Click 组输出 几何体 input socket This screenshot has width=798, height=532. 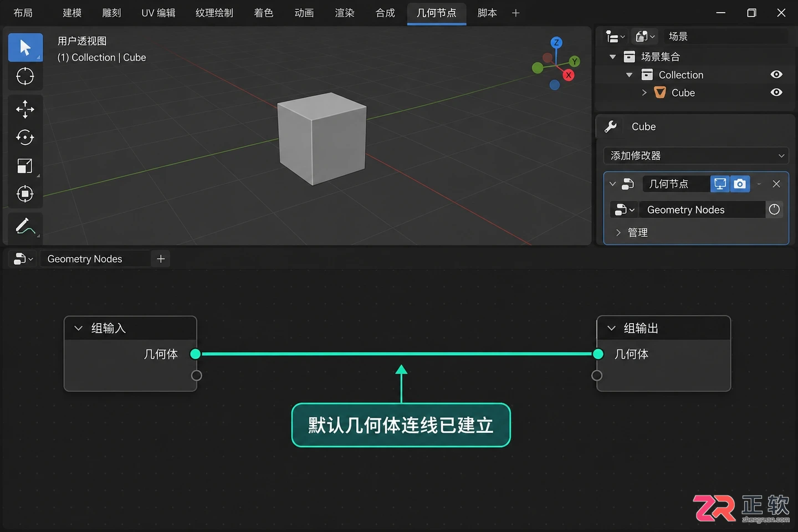pos(598,354)
